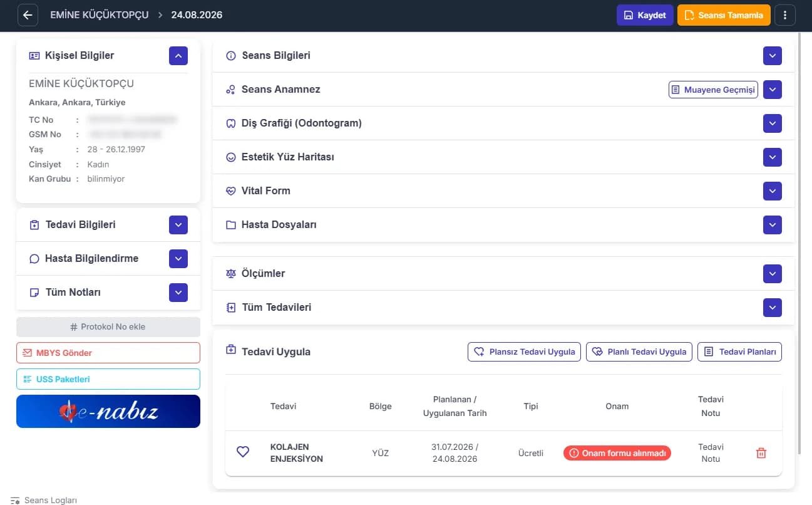The image size is (812, 505).
Task: Expand the Ölçümler section
Action: point(773,274)
